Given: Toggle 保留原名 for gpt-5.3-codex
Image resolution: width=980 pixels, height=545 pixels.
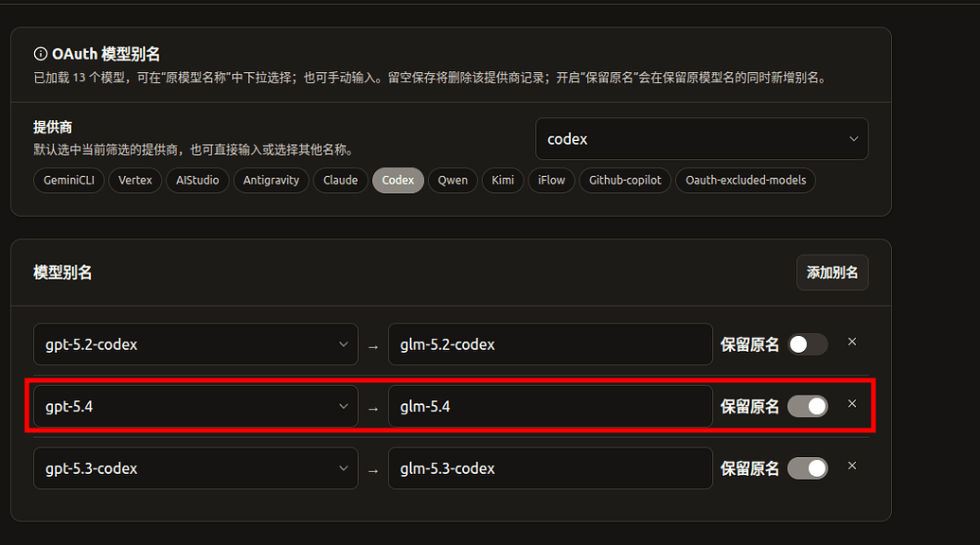Looking at the screenshot, I should pos(808,468).
